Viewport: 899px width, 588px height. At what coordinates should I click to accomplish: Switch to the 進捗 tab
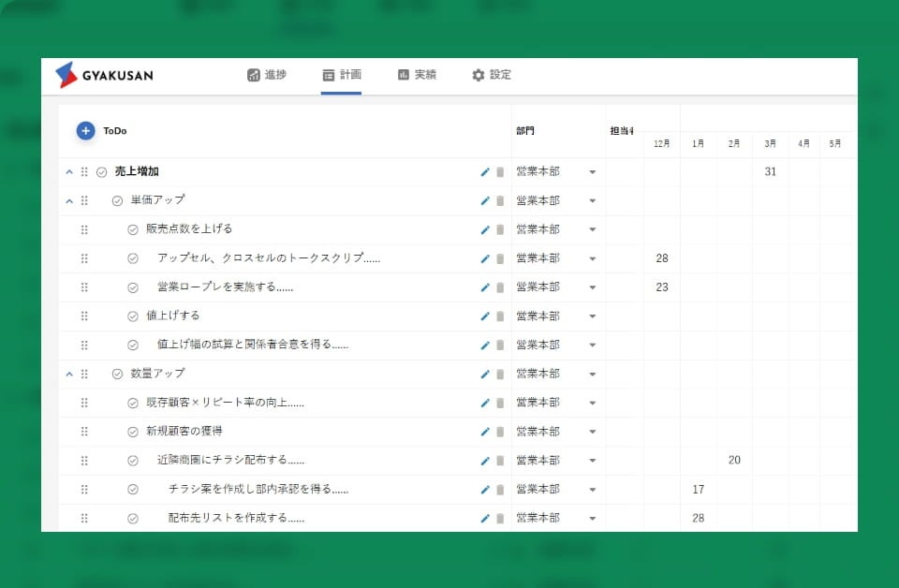268,75
